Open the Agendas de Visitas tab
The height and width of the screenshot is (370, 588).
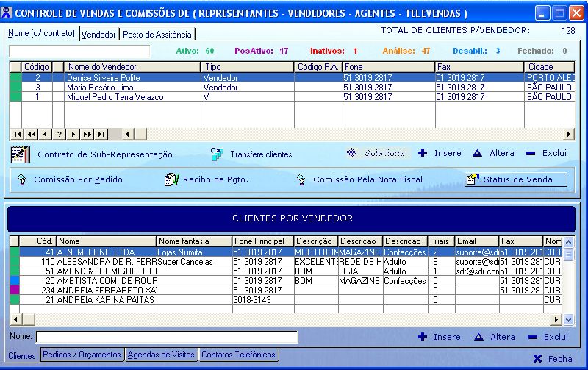point(161,355)
